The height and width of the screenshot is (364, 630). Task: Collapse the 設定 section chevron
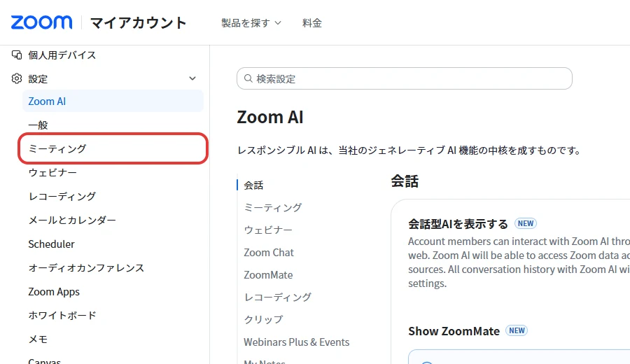(x=192, y=78)
